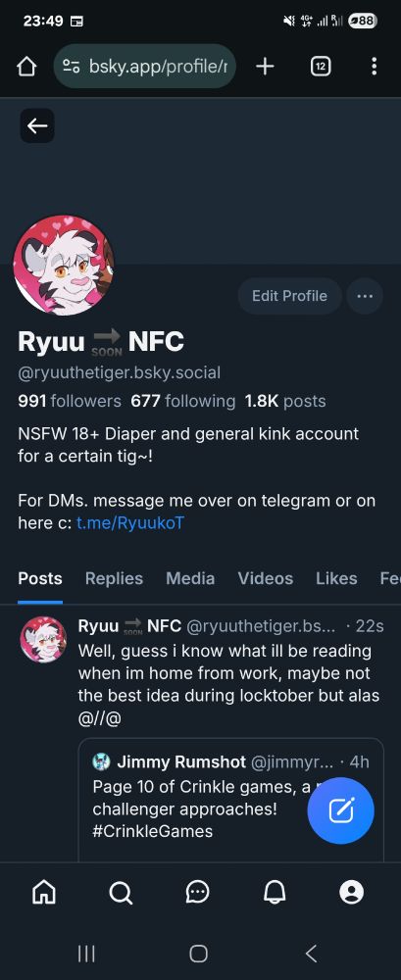Screen dimensions: 401x980
Task: Open a new browser tab with plus icon
Action: (x=266, y=67)
